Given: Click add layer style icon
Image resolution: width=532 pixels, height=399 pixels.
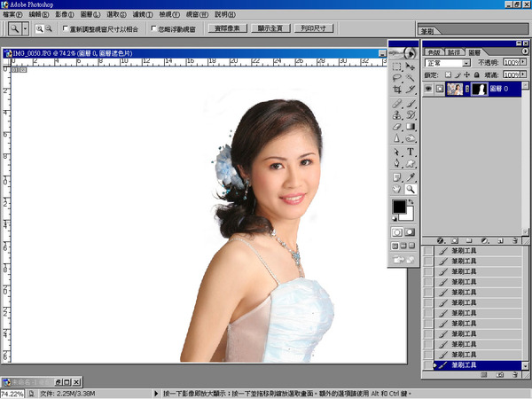Looking at the screenshot, I should [441, 240].
